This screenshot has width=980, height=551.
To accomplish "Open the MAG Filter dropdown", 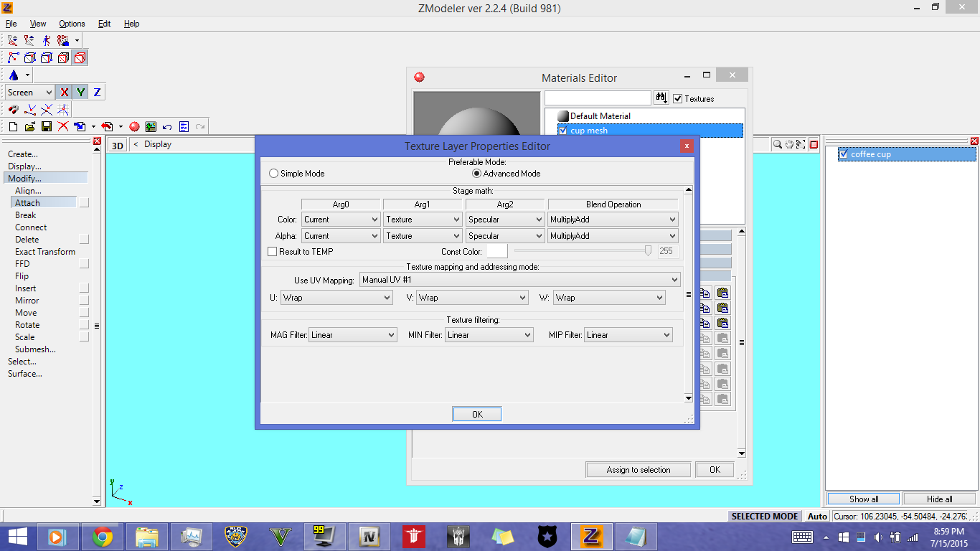I will click(x=353, y=335).
